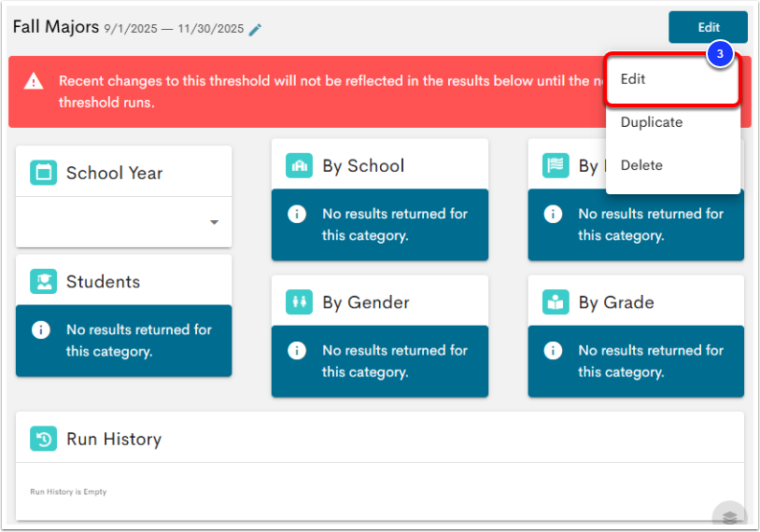Click the Run History clock icon
The width and height of the screenshot is (760, 532).
click(43, 439)
